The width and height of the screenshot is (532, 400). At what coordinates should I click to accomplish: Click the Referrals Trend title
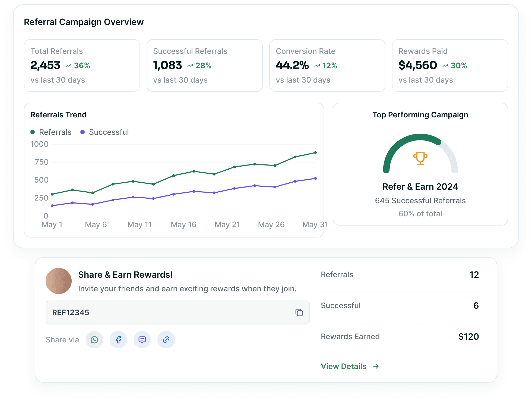coord(58,115)
